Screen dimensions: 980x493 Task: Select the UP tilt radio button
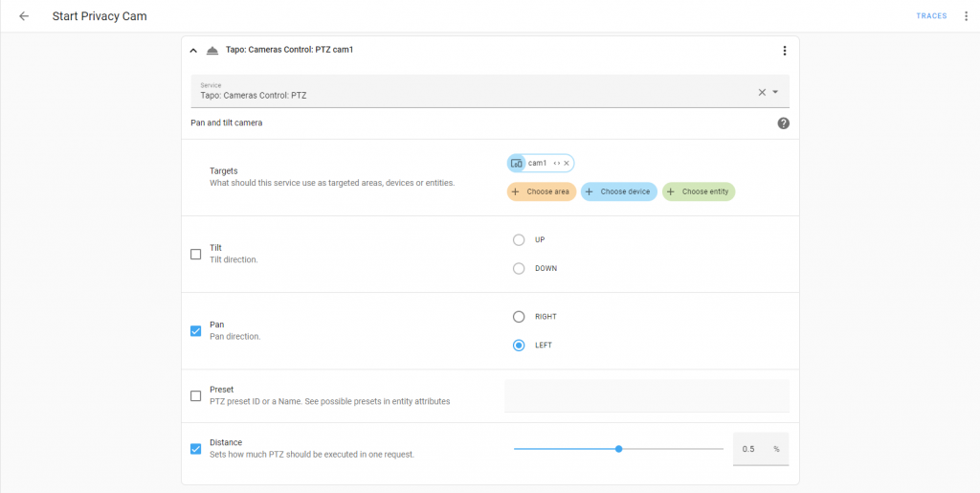coord(519,239)
